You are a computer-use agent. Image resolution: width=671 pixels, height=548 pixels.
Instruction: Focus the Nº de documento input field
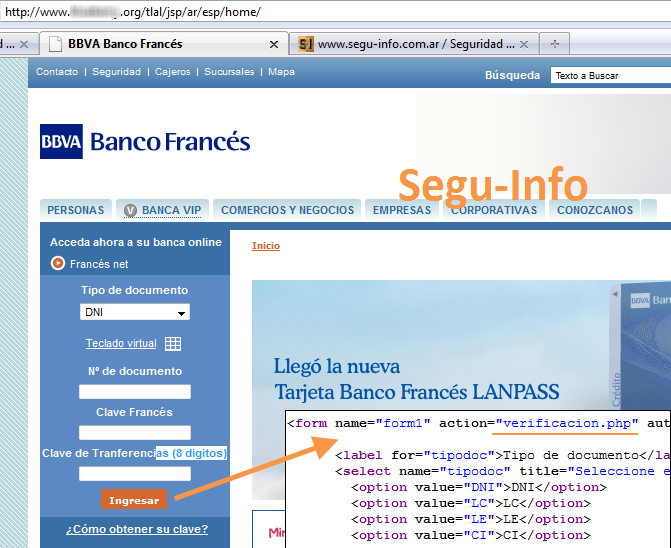click(x=135, y=391)
